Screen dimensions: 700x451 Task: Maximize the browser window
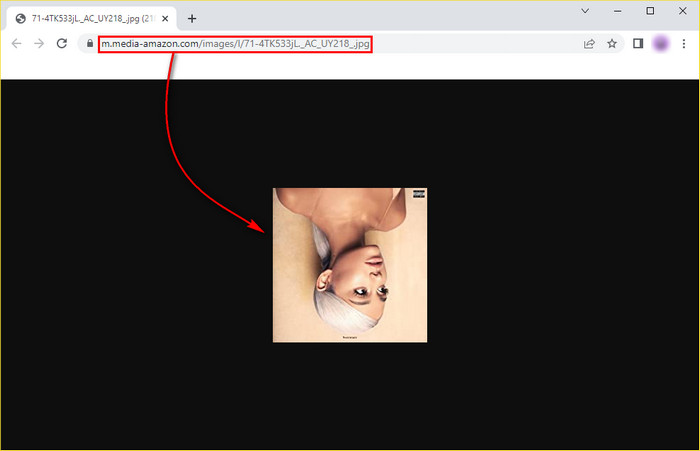650,11
